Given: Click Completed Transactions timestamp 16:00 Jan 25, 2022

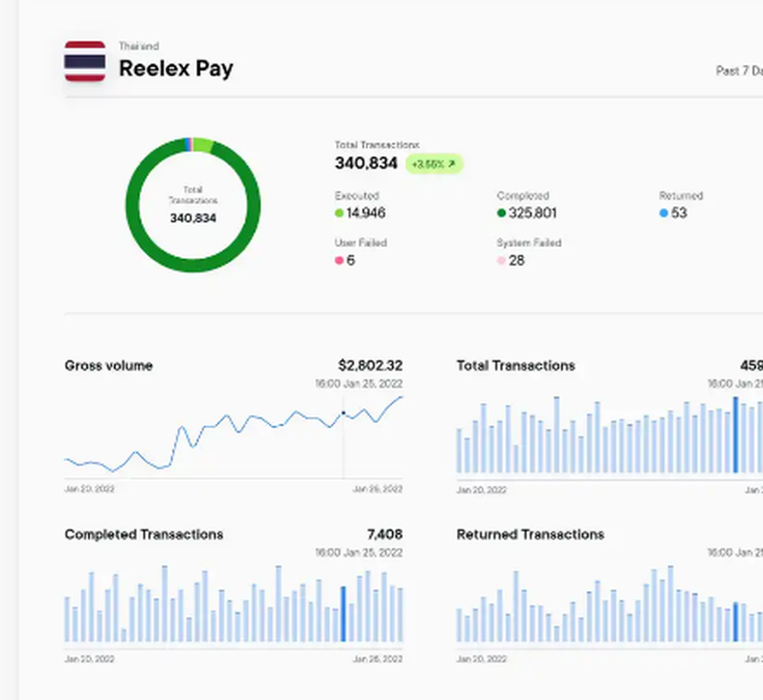Looking at the screenshot, I should point(359,553).
